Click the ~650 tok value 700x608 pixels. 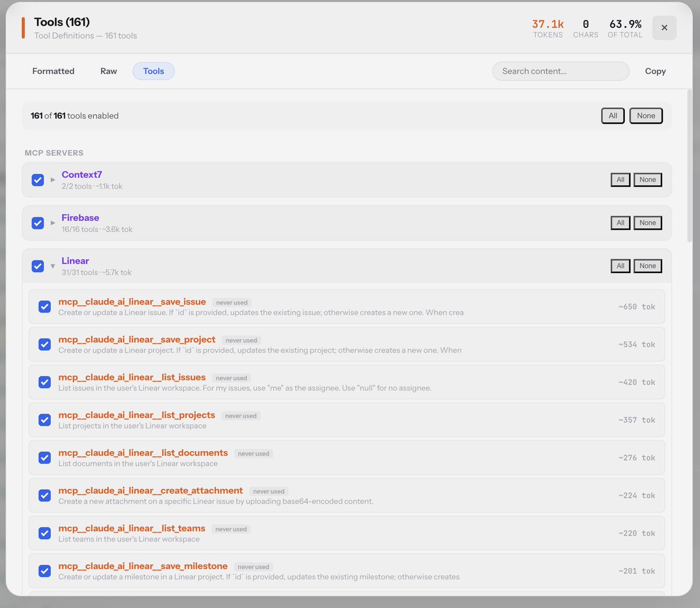(x=637, y=307)
